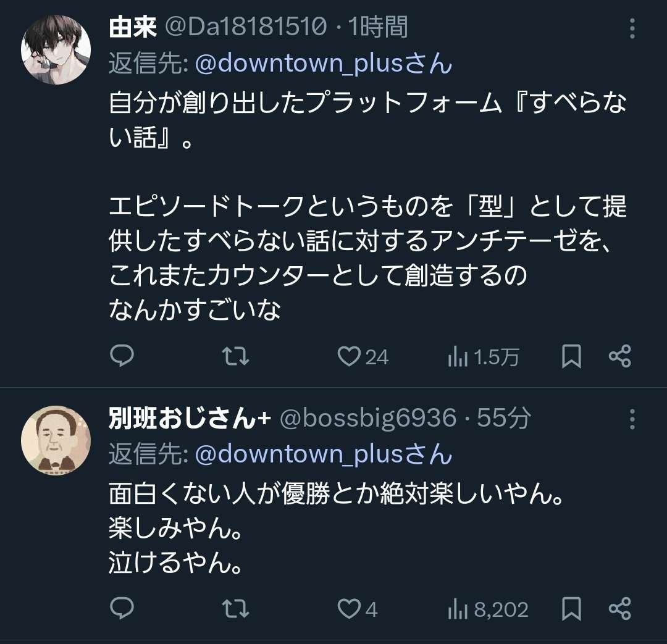Reply to 由来's tweet
The image size is (667, 644).
122,356
